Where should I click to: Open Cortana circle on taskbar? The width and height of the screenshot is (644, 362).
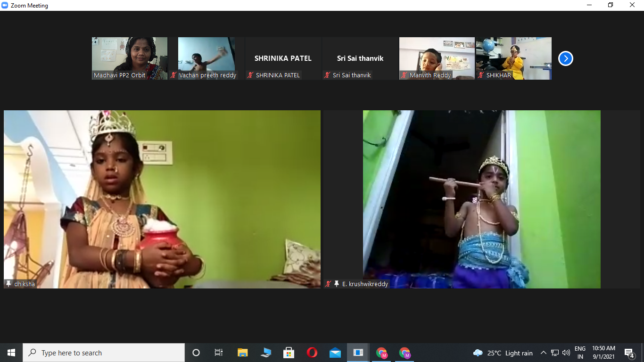coord(196,353)
